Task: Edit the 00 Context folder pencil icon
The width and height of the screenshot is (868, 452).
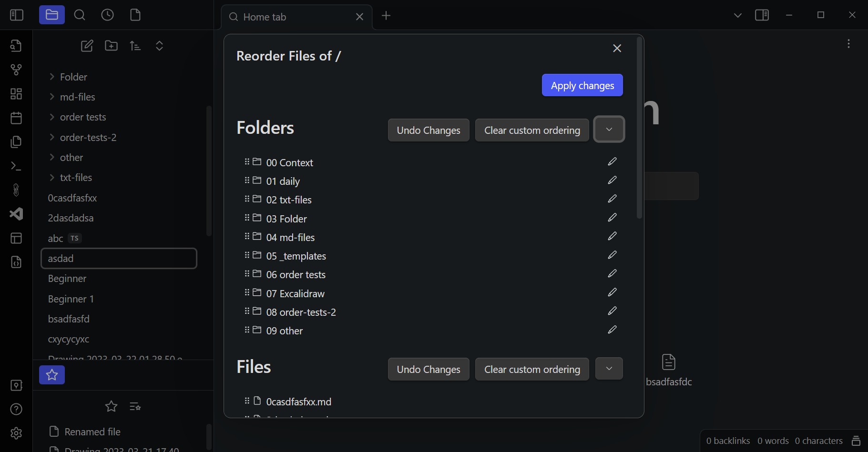Action: [613, 162]
